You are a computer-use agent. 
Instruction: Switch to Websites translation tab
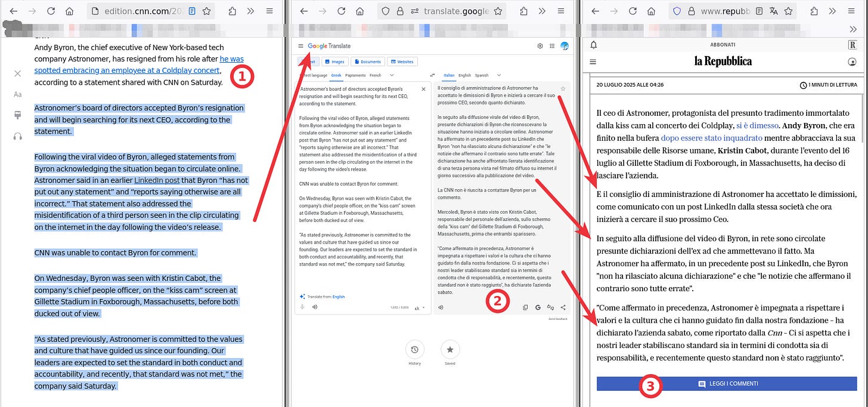[402, 61]
